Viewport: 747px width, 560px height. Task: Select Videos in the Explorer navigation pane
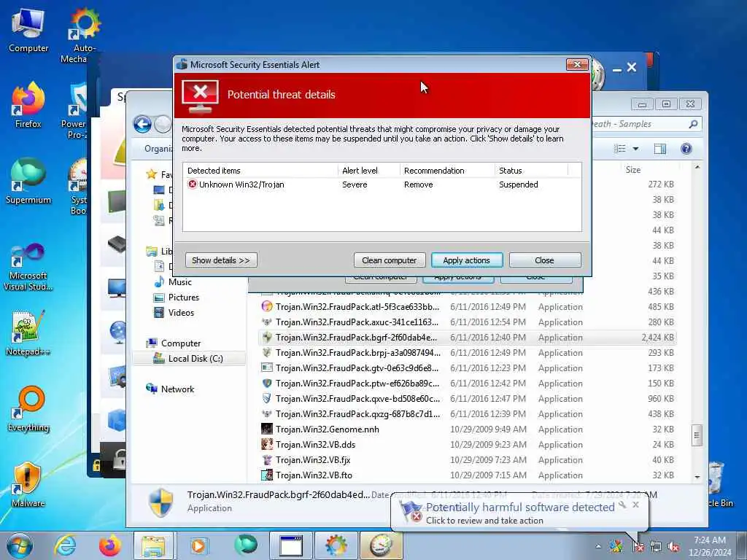(174, 312)
